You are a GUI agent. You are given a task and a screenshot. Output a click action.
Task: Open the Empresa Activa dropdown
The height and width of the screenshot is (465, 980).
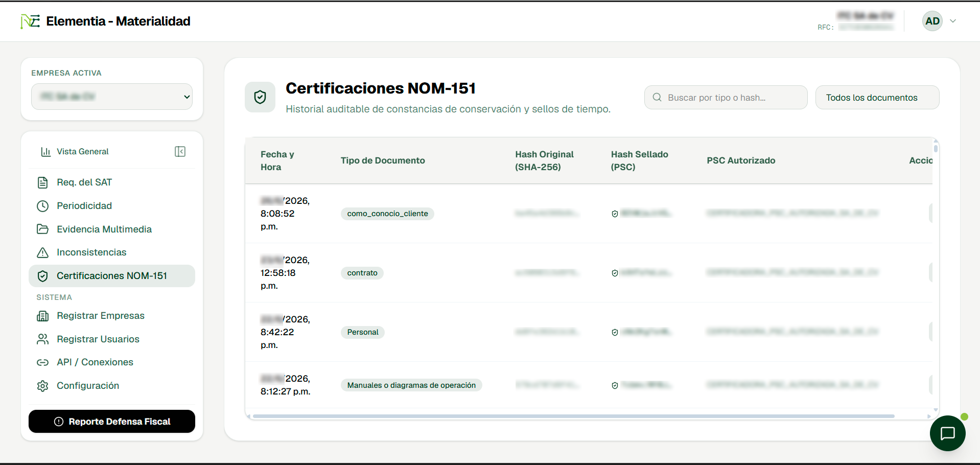tap(112, 97)
